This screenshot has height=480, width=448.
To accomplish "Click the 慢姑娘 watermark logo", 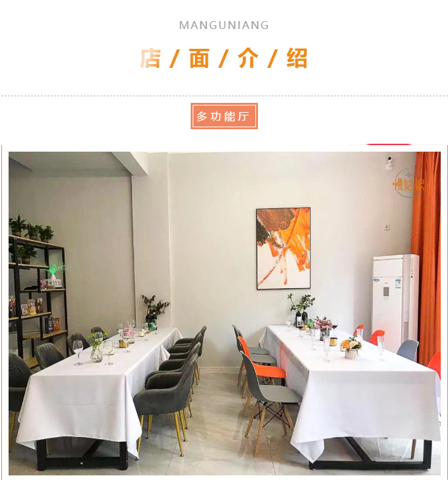I will pyautogui.click(x=409, y=184).
